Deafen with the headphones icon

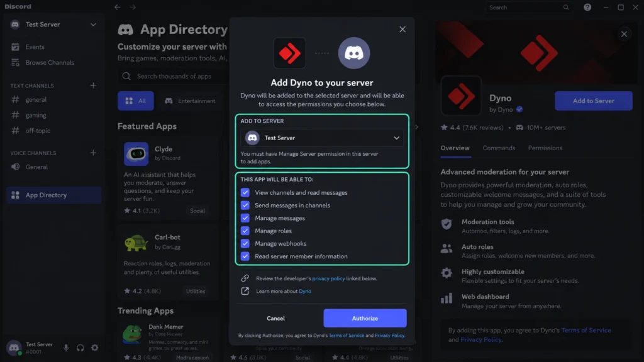point(80,348)
